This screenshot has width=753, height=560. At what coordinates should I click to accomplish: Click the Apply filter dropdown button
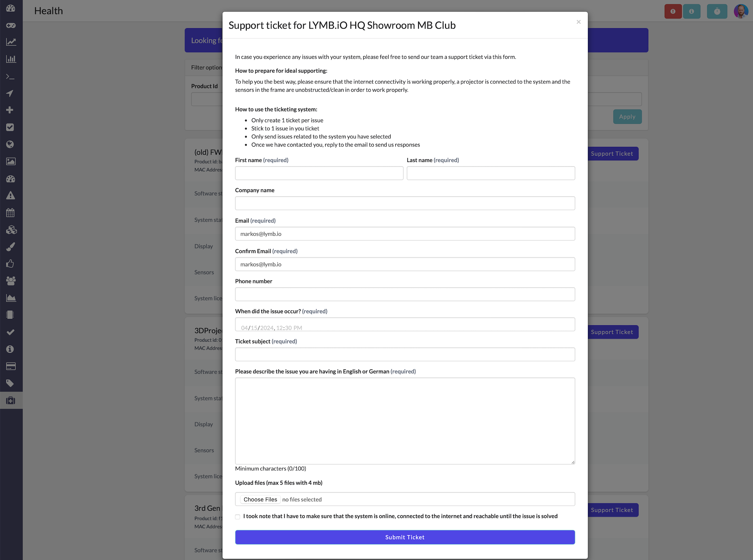(x=627, y=116)
